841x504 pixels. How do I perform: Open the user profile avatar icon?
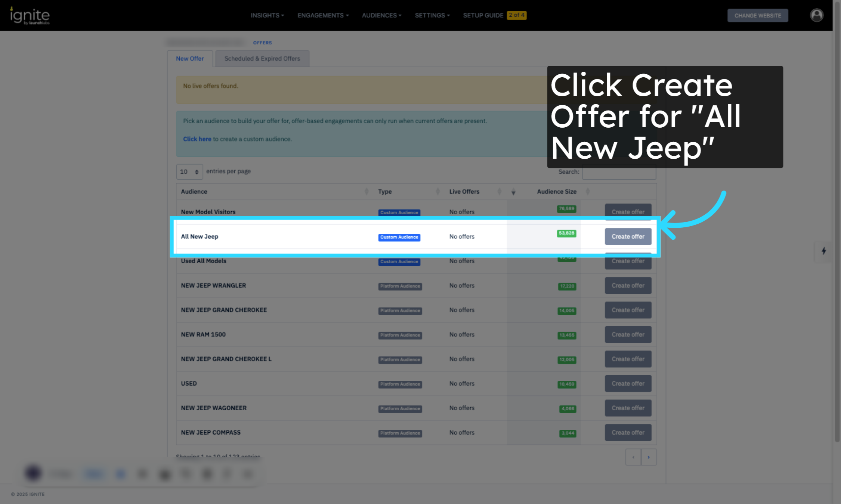[x=816, y=15]
